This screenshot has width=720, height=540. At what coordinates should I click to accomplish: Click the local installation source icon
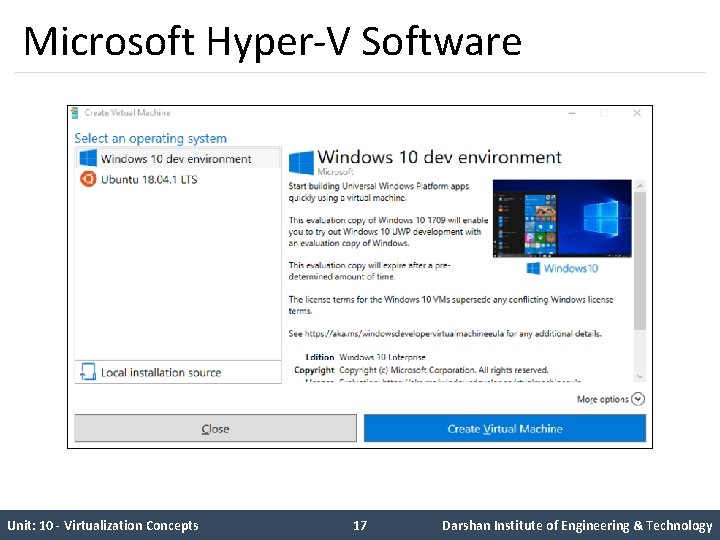pos(88,371)
